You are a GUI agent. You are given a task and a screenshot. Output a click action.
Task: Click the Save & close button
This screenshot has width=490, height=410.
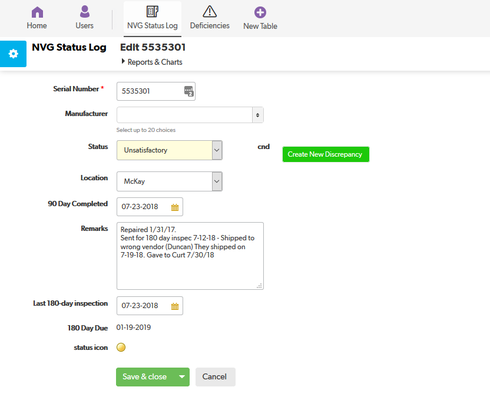tap(145, 377)
